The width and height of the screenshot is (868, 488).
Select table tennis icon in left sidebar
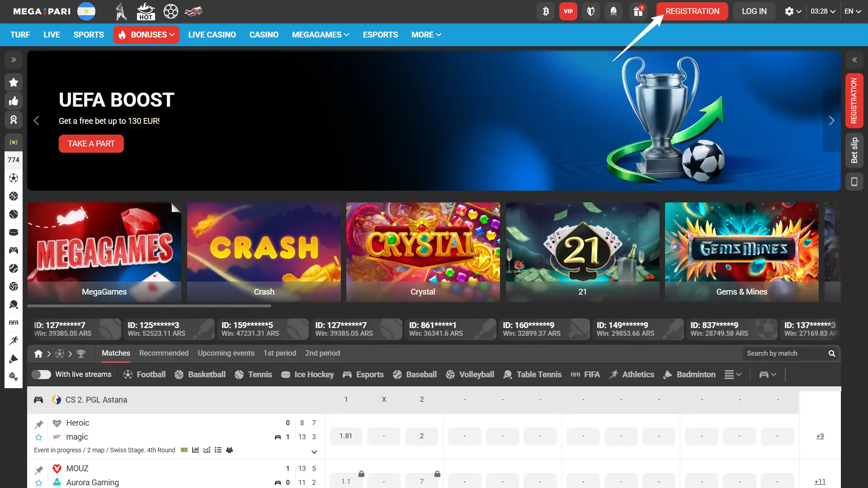[x=14, y=305]
